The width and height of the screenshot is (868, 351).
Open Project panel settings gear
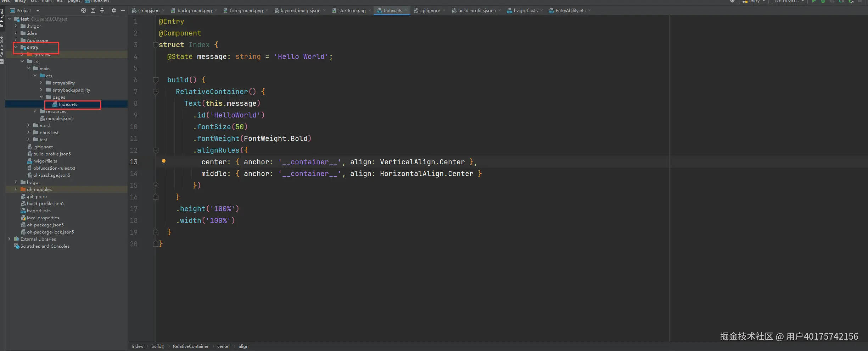[114, 10]
